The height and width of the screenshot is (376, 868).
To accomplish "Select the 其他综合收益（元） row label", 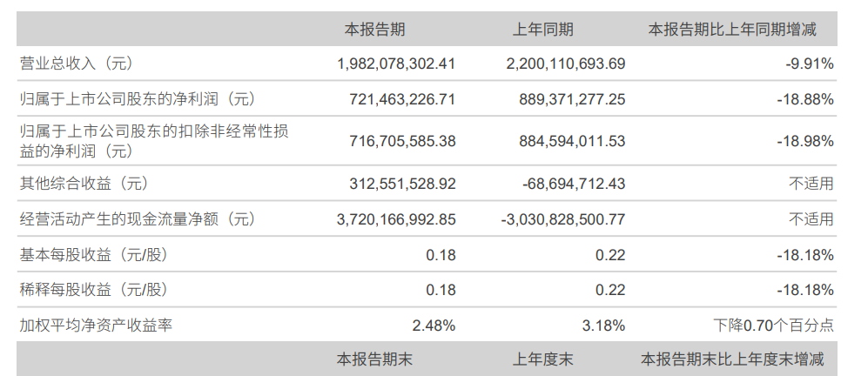I will click(x=84, y=184).
